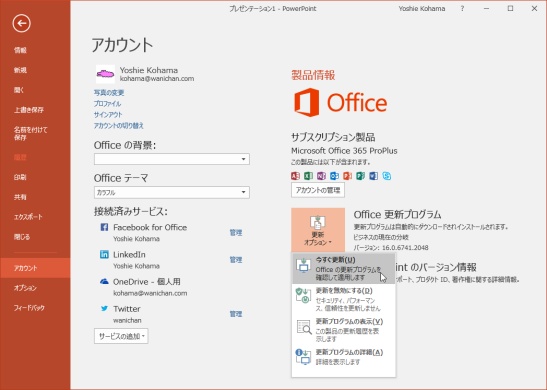547x390 pixels.
Task: Click the 更新オプション button
Action: coord(318,230)
